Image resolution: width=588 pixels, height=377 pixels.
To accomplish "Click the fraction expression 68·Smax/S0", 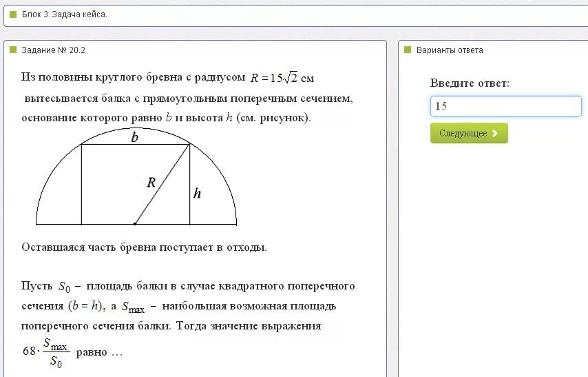I will (x=47, y=352).
